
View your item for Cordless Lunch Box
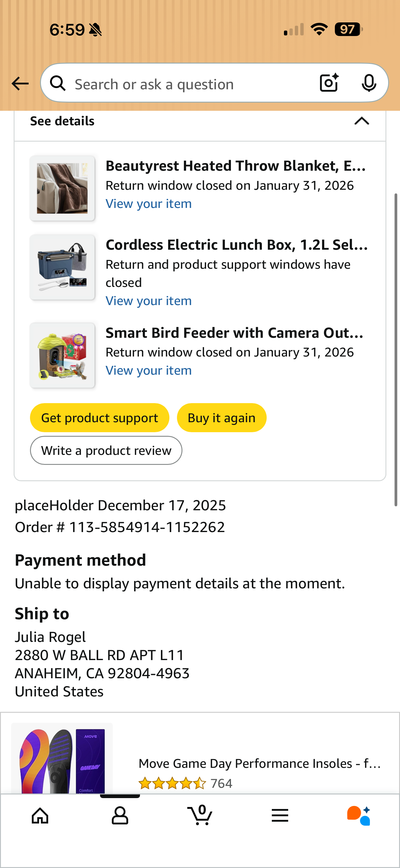(149, 301)
